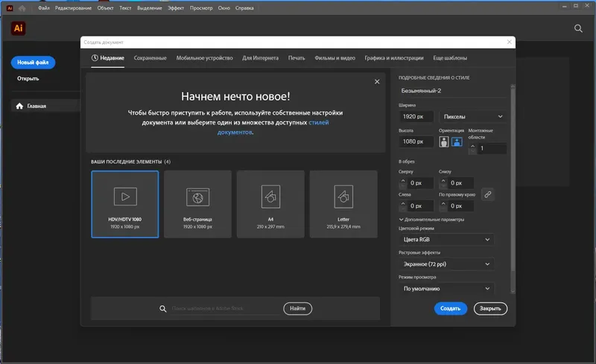The height and width of the screenshot is (364, 596).
Task: Dismiss the 'Начнем нечто новое!' banner
Action: tap(377, 82)
